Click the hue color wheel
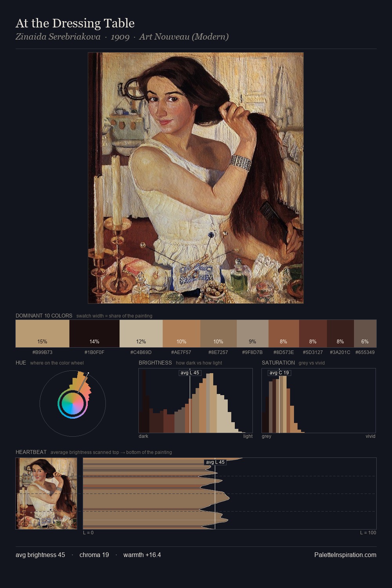The width and height of the screenshot is (392, 588). pyautogui.click(x=73, y=403)
